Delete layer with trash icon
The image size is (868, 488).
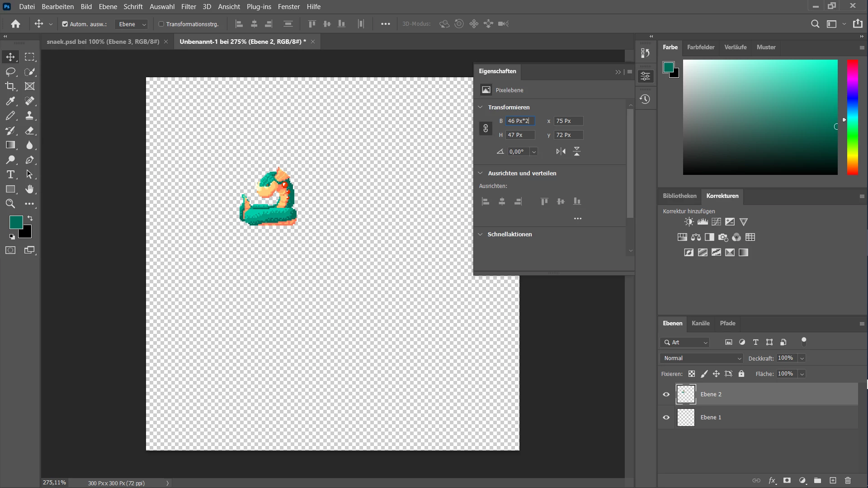click(x=848, y=480)
